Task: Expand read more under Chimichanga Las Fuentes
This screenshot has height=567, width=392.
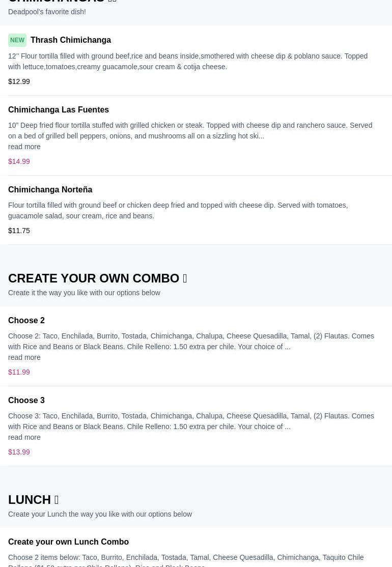Action: point(24,147)
